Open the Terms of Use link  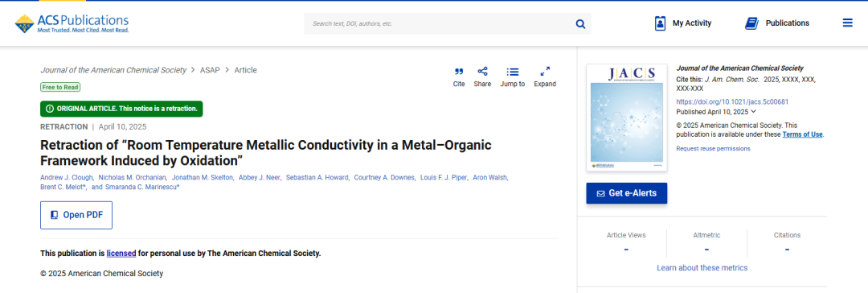pos(803,135)
